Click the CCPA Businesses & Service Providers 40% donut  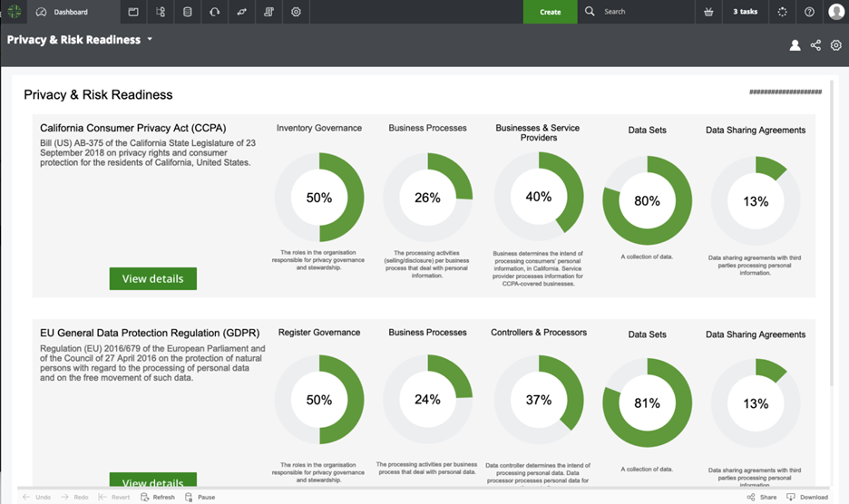point(539,196)
